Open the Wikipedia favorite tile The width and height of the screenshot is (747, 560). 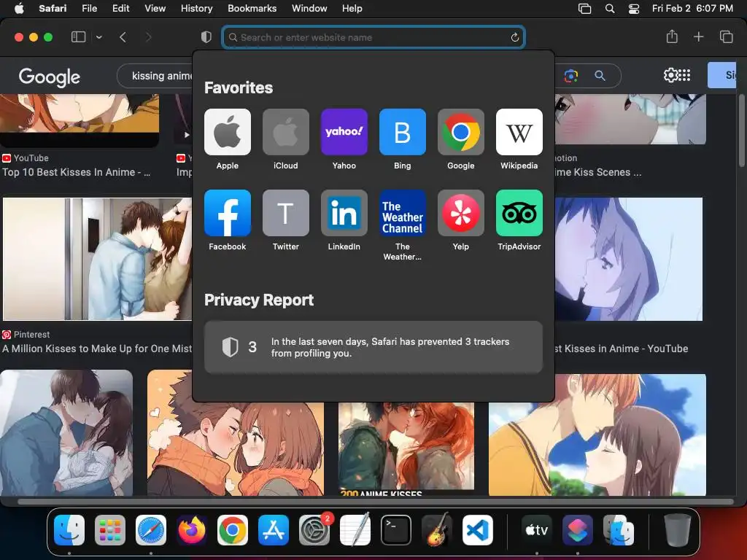[519, 132]
